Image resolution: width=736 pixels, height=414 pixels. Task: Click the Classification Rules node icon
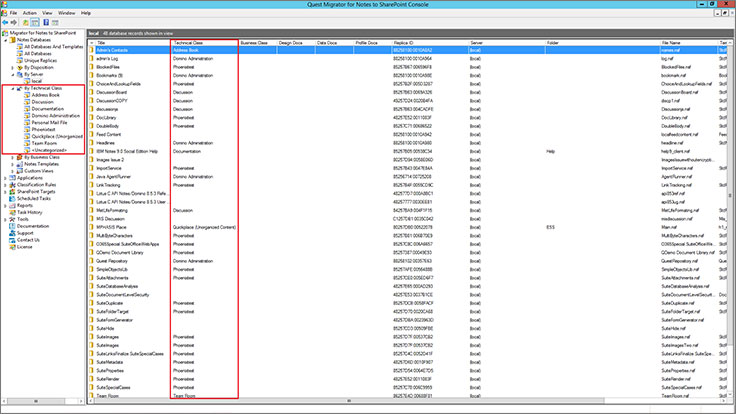coord(13,185)
